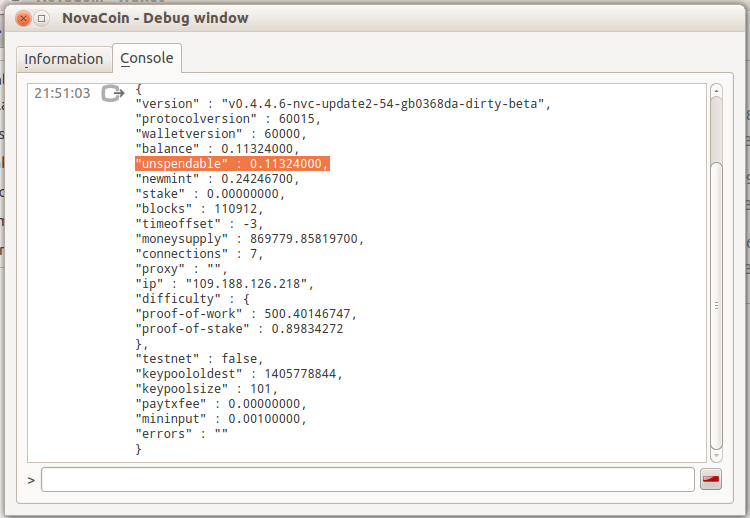
Task: Click the "difficulty" : { line
Action: [x=192, y=299]
